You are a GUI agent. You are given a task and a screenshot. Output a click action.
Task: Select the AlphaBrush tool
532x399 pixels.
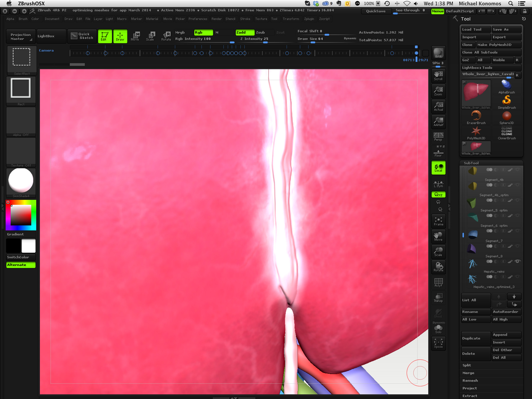pyautogui.click(x=507, y=87)
